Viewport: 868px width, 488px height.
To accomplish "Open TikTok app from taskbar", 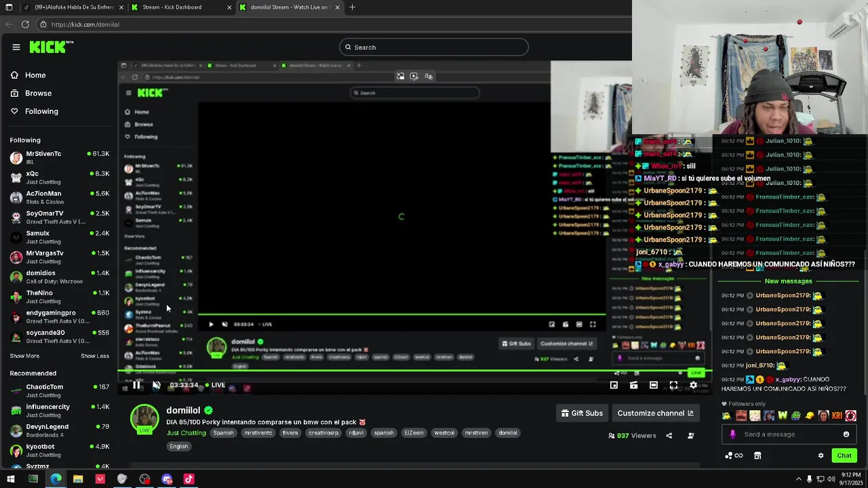I will tap(189, 479).
